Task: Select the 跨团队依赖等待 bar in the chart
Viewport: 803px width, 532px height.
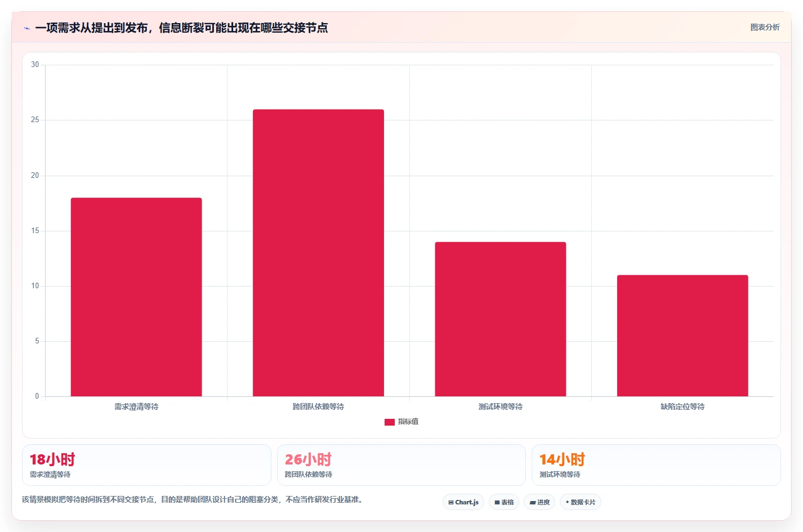Action: [318, 253]
